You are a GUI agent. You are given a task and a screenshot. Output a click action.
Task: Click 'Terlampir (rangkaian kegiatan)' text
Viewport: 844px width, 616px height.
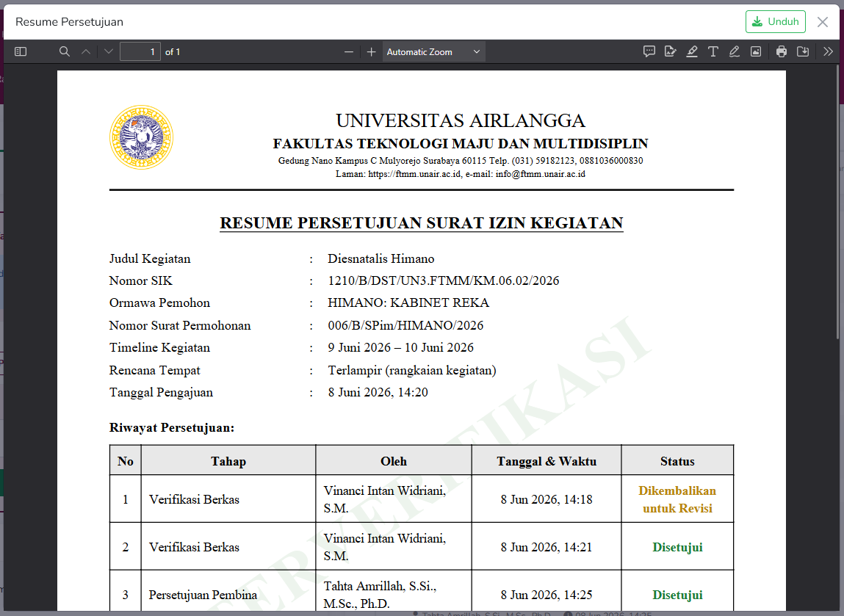tap(412, 370)
